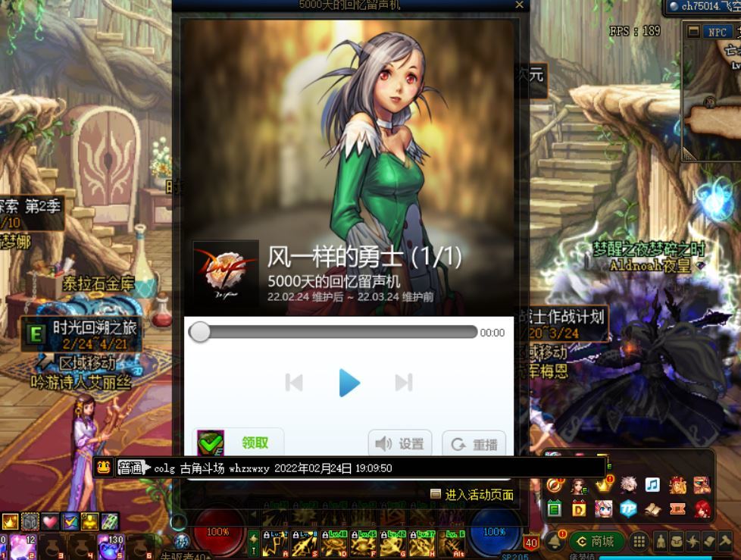Click the yellow checkmark flag buff icon
Image resolution: width=741 pixels, height=560 pixels.
tap(70, 521)
